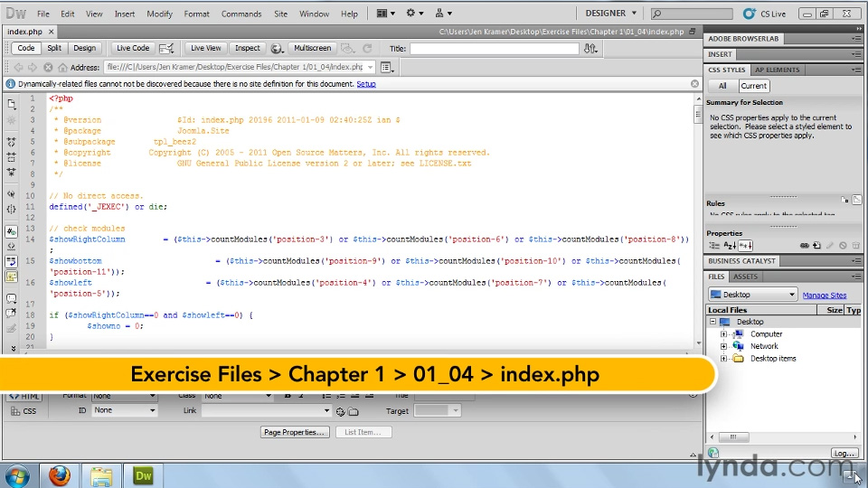Image resolution: width=868 pixels, height=488 pixels.
Task: Launch Firefox from the taskbar
Action: [60, 475]
